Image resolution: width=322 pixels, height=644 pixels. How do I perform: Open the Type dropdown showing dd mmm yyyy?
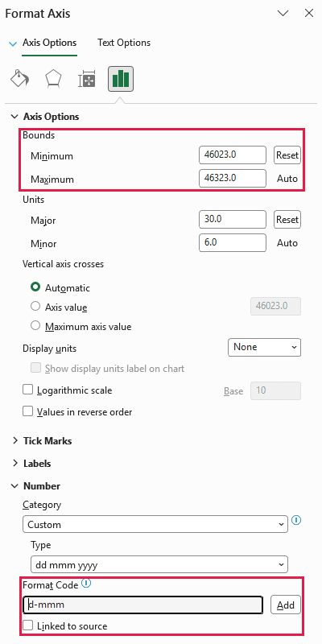click(159, 565)
